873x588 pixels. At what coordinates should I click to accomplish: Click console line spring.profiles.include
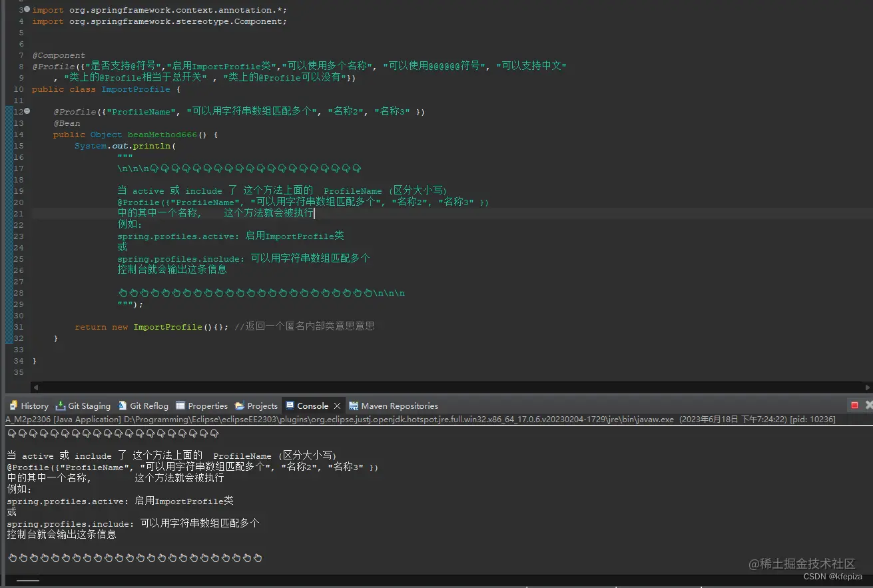pos(133,523)
